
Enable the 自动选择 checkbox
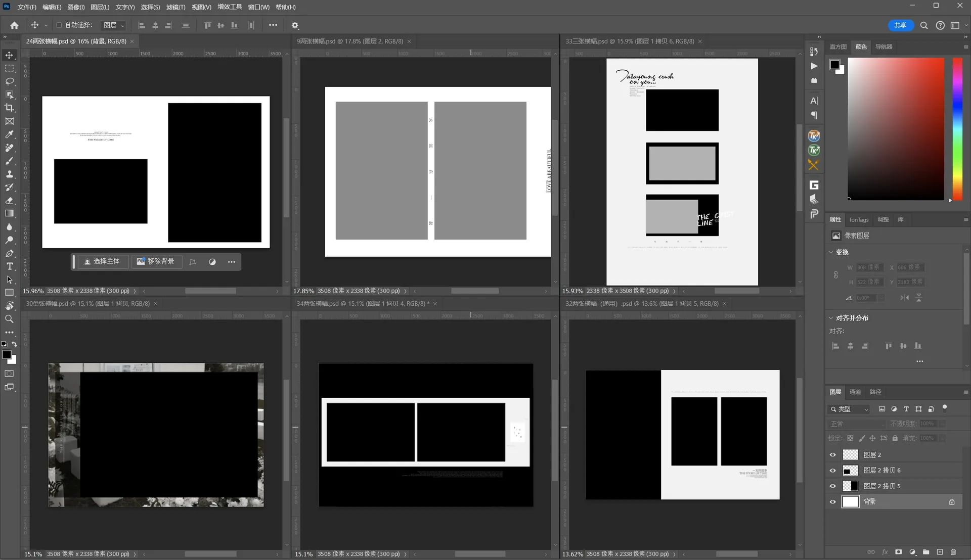59,25
